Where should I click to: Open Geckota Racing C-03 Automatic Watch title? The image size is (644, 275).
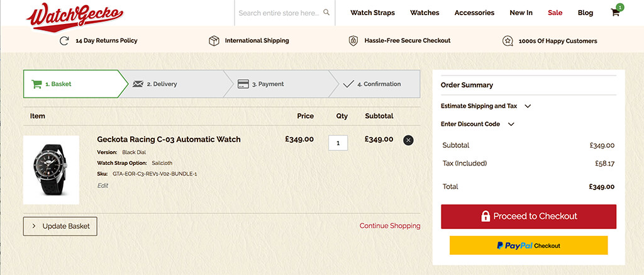click(x=169, y=139)
